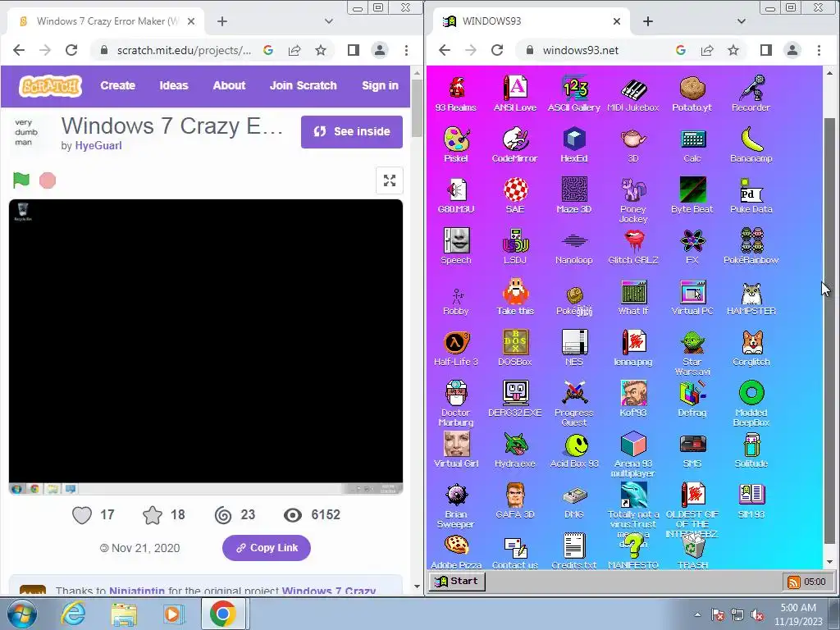Click the RSS feed icon in Windows93 tray
The width and height of the screenshot is (840, 630).
[793, 582]
